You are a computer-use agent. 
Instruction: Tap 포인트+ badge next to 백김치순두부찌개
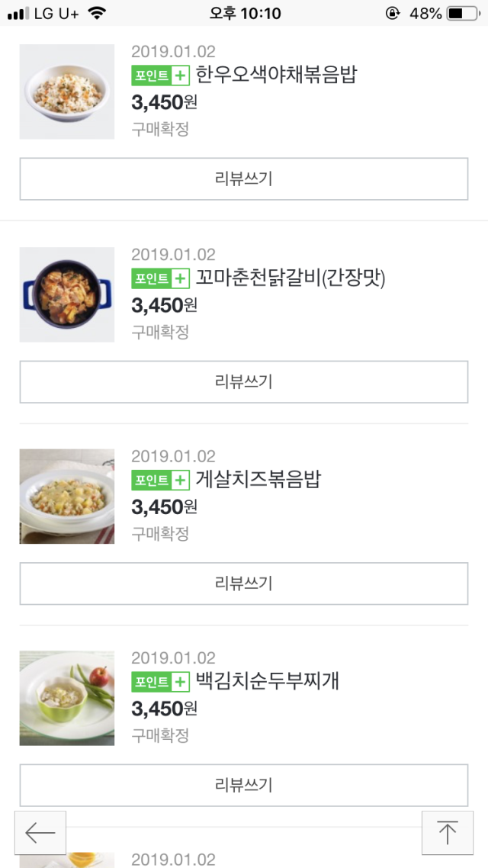tap(160, 682)
